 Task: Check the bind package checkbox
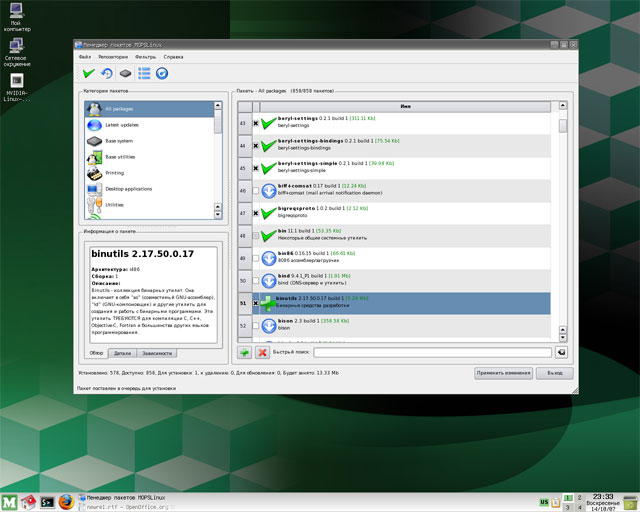(x=256, y=280)
